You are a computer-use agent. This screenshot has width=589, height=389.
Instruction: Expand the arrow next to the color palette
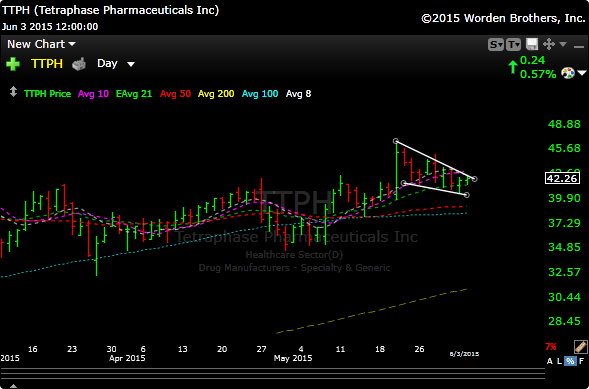click(582, 73)
